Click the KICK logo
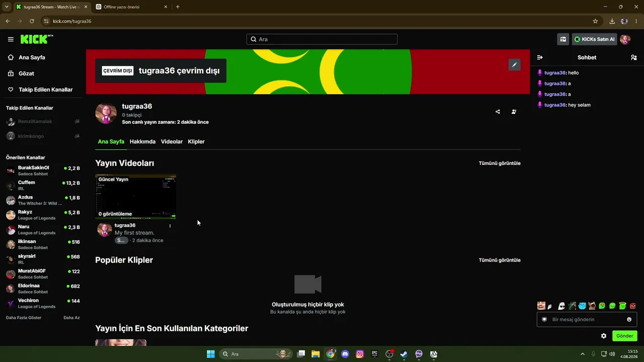 [x=37, y=39]
